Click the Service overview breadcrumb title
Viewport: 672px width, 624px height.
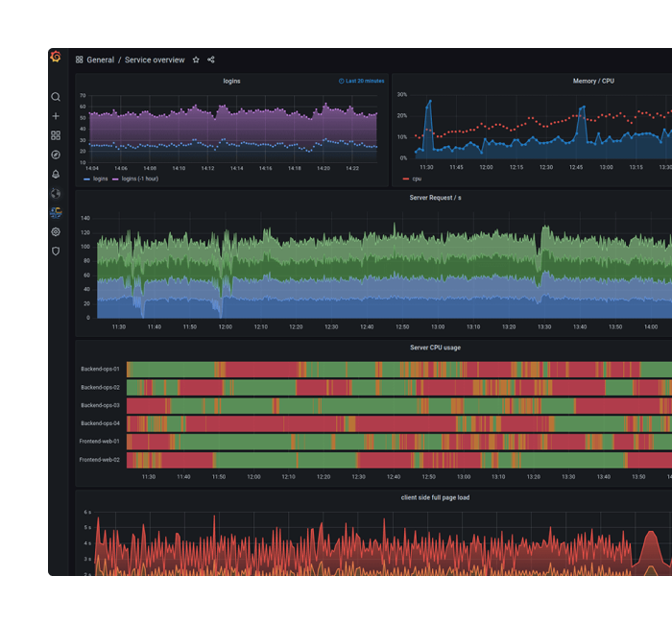(155, 60)
